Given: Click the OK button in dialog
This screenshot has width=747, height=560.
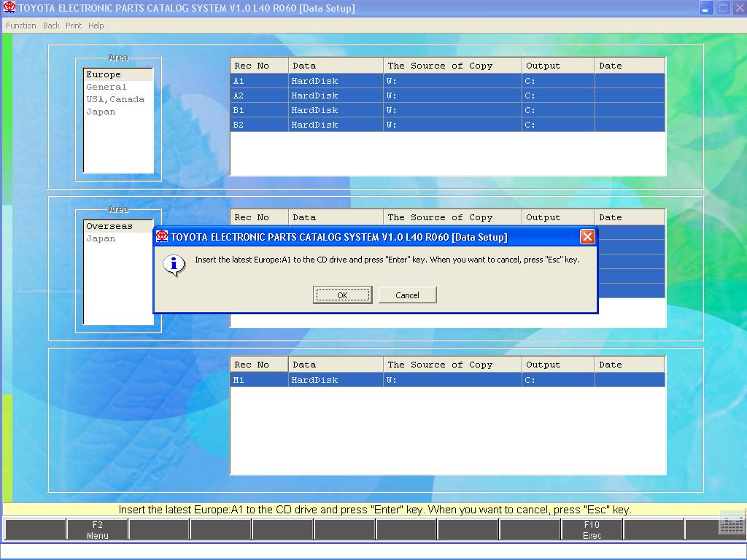Looking at the screenshot, I should [342, 295].
